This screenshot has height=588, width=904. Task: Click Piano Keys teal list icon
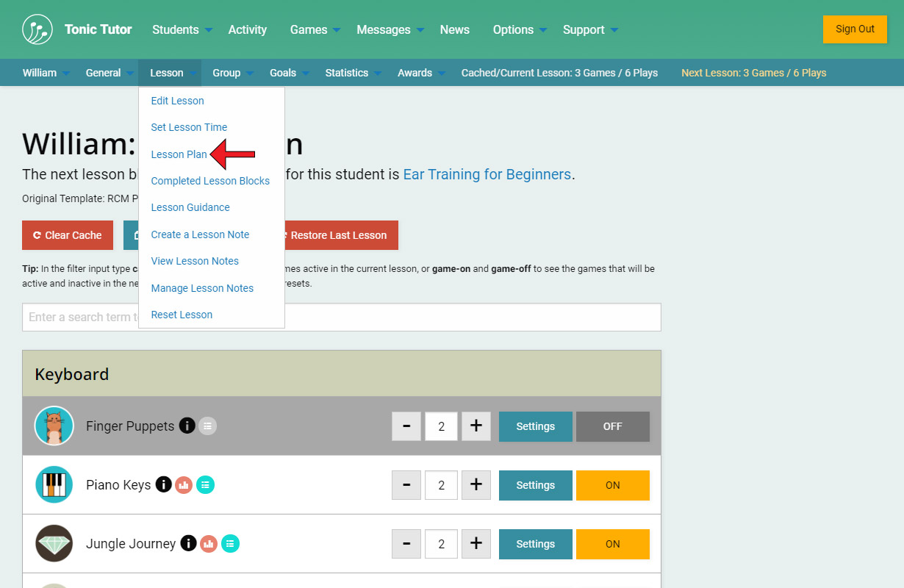point(206,484)
